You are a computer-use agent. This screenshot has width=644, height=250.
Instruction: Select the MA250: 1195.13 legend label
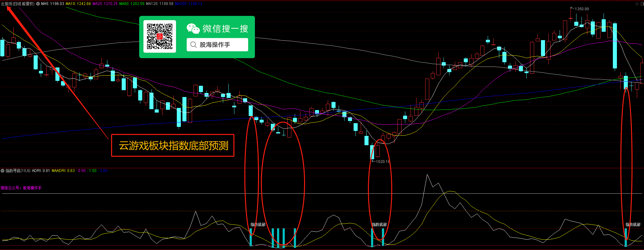tap(189, 4)
